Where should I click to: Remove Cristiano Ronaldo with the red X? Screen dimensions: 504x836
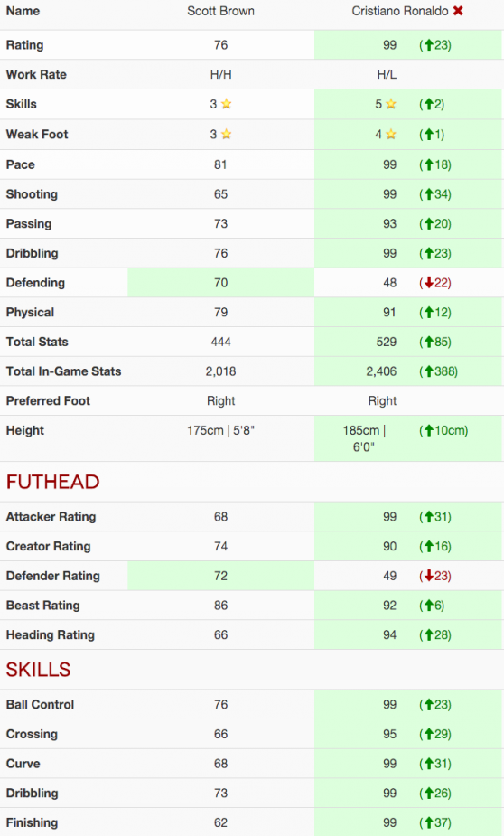point(458,11)
